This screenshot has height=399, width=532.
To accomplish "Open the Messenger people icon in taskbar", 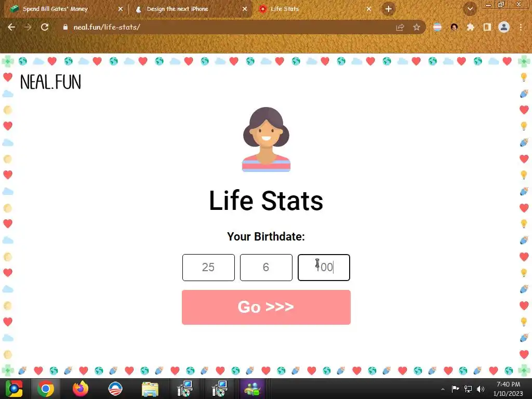I will tap(252, 389).
